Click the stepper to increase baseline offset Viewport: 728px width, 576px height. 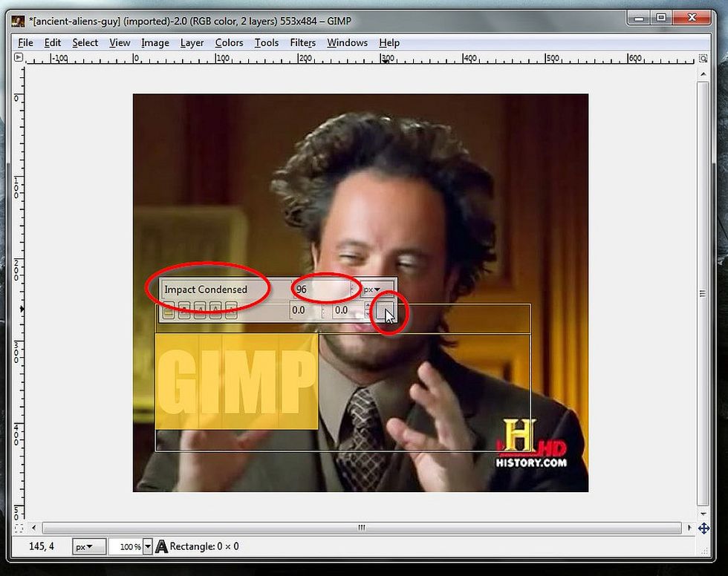point(368,307)
